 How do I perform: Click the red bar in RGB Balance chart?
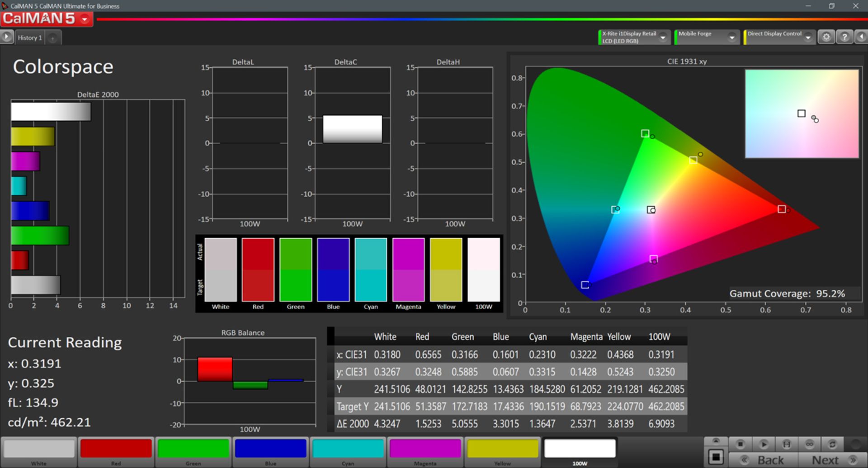tap(215, 369)
